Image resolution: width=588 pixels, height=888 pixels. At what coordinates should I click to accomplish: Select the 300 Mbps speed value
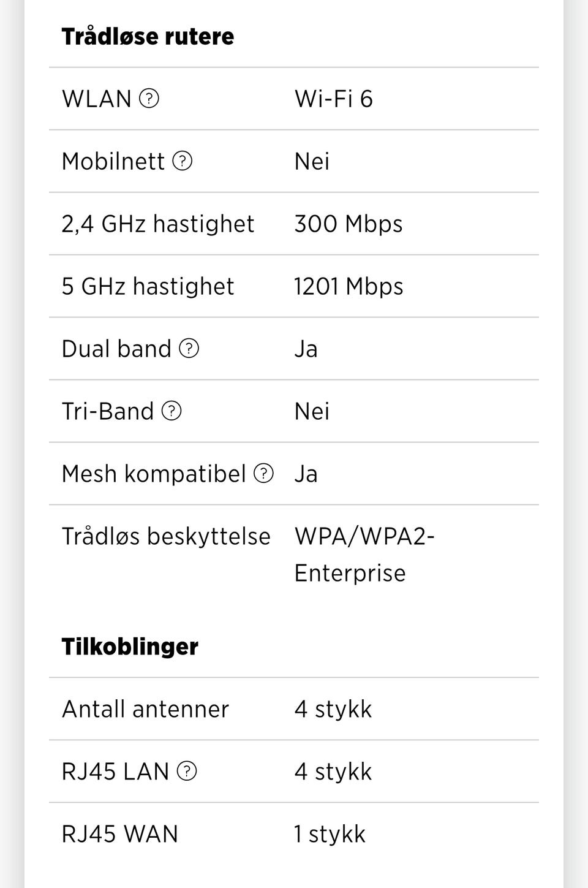click(x=349, y=224)
